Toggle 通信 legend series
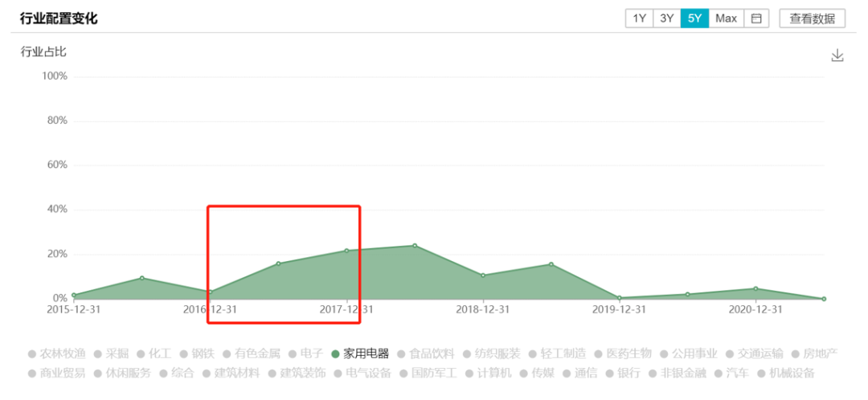868x400 pixels. click(x=579, y=373)
